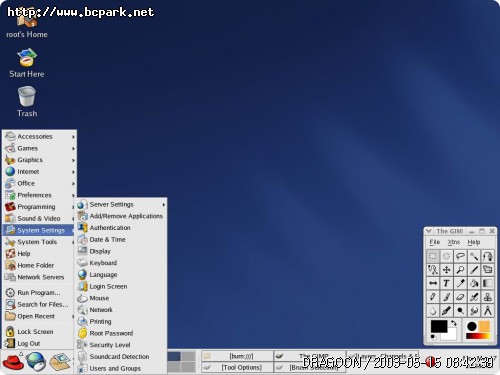Select the Dodge or Burn tool
The height and width of the screenshot is (375, 500).
tap(460, 311)
